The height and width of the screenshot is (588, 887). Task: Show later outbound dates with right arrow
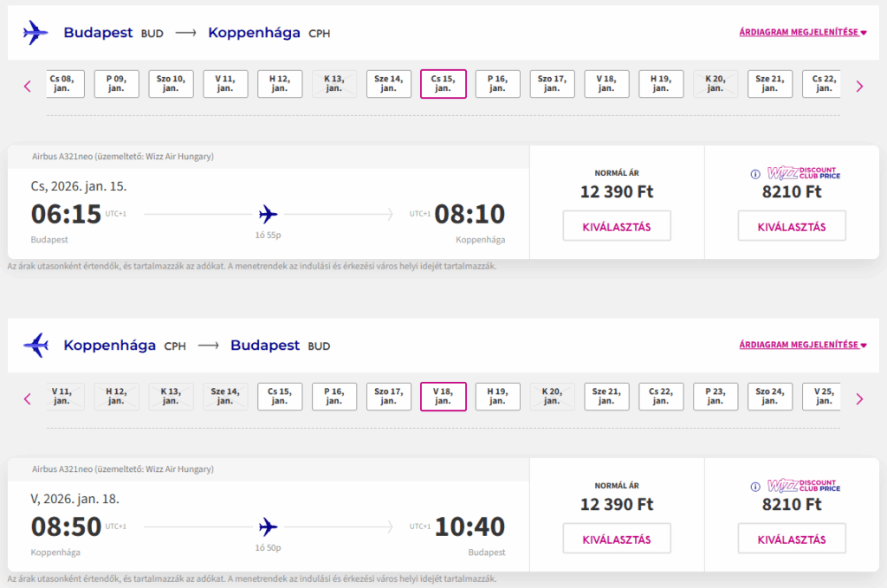click(859, 86)
